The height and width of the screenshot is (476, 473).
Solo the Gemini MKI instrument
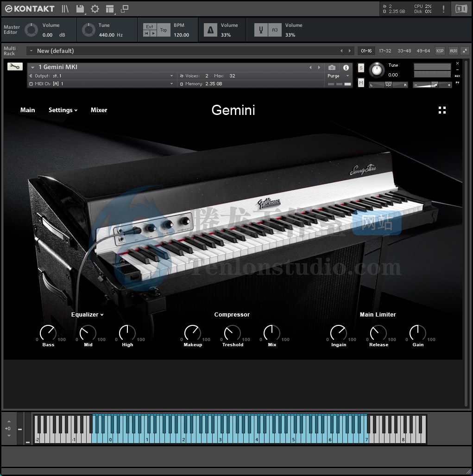coord(361,68)
